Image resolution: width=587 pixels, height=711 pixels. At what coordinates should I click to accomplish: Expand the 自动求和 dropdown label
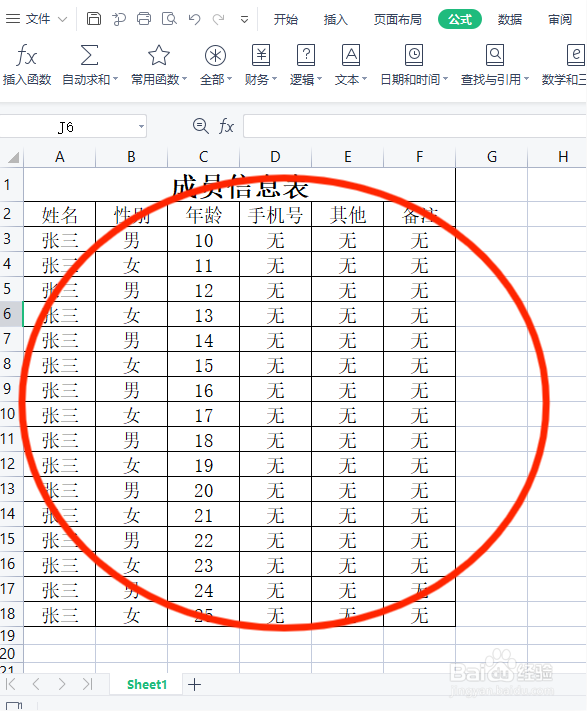click(90, 80)
